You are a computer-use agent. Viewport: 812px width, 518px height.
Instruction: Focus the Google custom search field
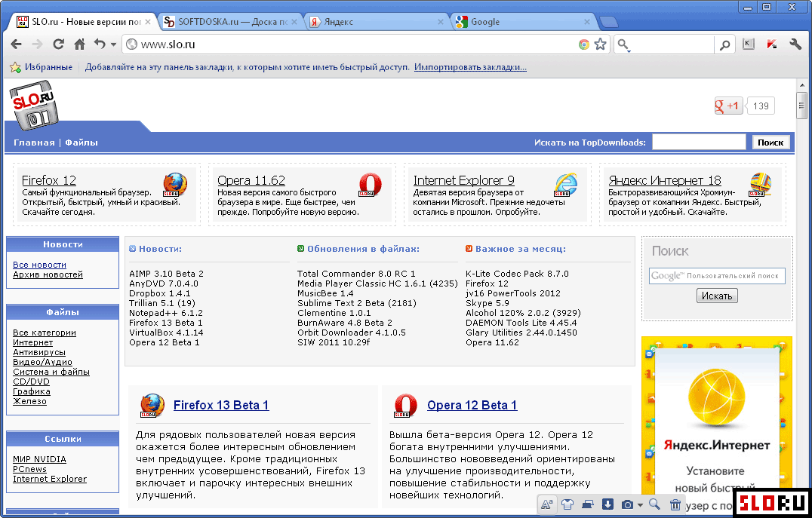pos(717,276)
